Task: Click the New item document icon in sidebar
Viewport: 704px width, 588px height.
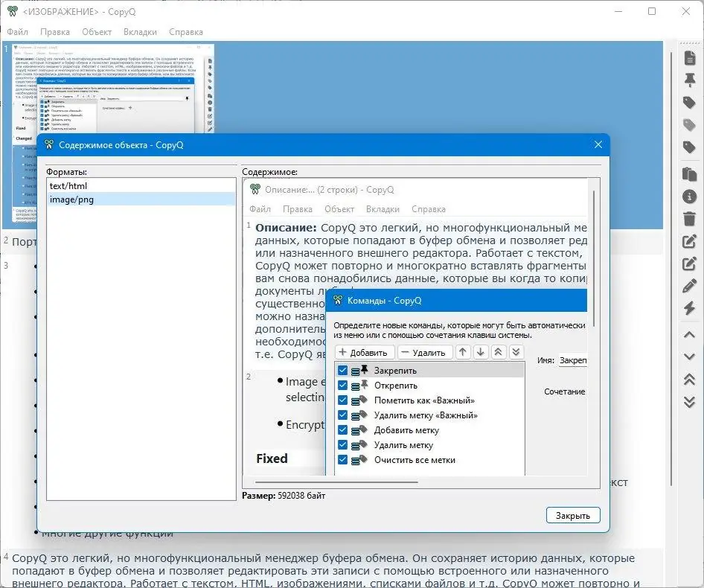Action: [690, 57]
